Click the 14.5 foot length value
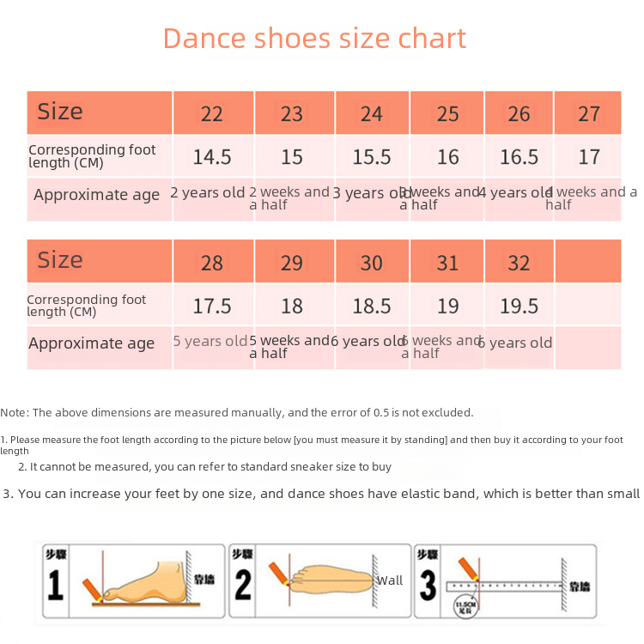This screenshot has width=644, height=644. click(x=212, y=157)
